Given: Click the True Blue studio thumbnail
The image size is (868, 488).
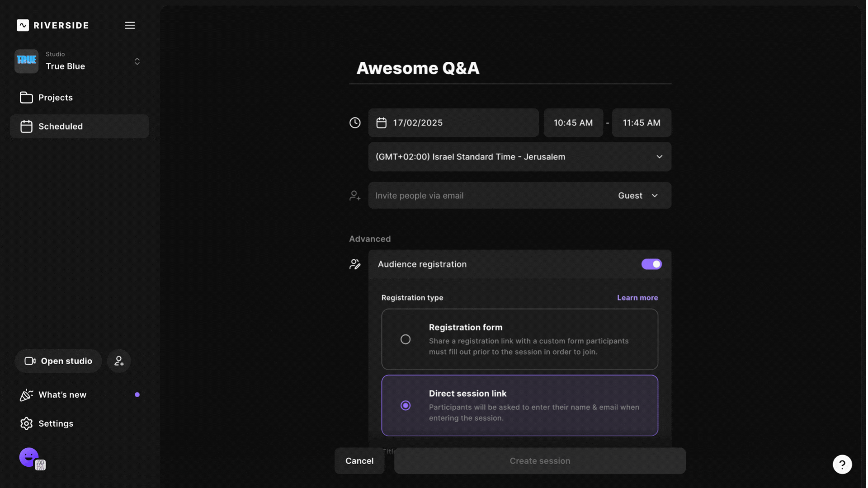Looking at the screenshot, I should pyautogui.click(x=26, y=61).
